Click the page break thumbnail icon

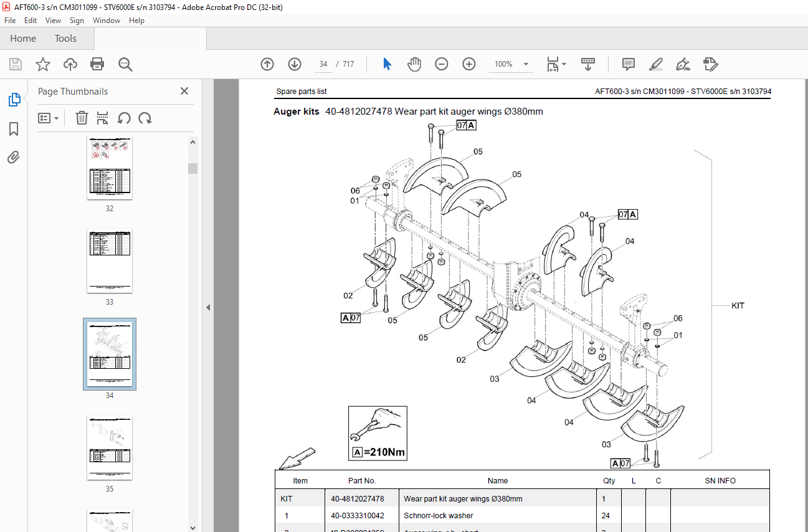click(x=103, y=118)
